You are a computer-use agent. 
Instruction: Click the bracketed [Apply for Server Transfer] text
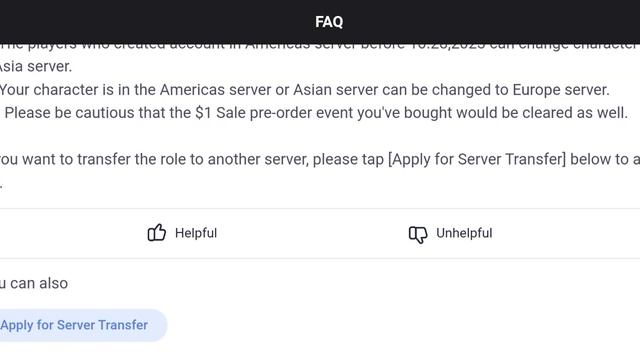[x=477, y=160]
